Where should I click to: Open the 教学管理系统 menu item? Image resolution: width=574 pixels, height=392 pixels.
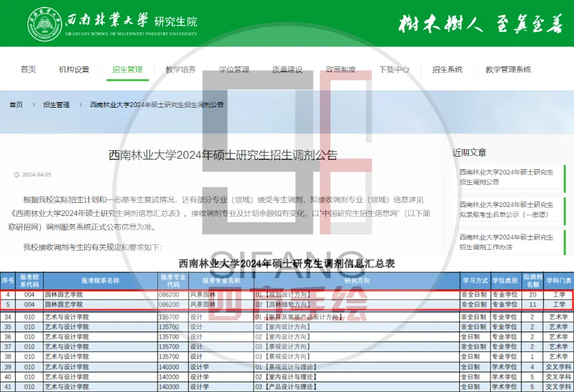pyautogui.click(x=508, y=70)
